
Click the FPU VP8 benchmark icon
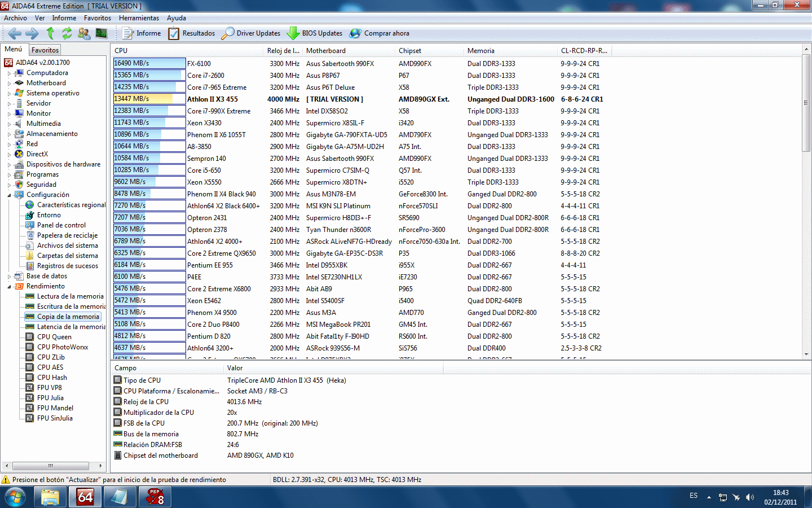tap(30, 388)
